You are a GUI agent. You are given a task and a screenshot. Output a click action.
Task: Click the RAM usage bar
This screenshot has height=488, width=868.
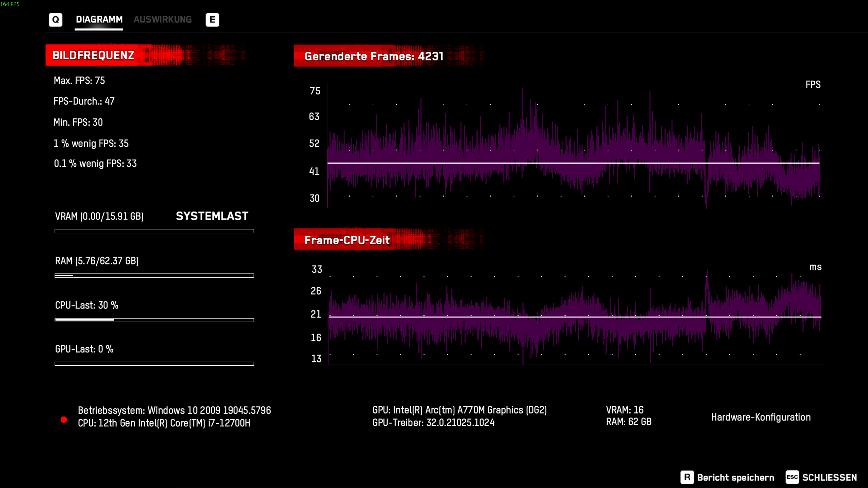point(154,276)
